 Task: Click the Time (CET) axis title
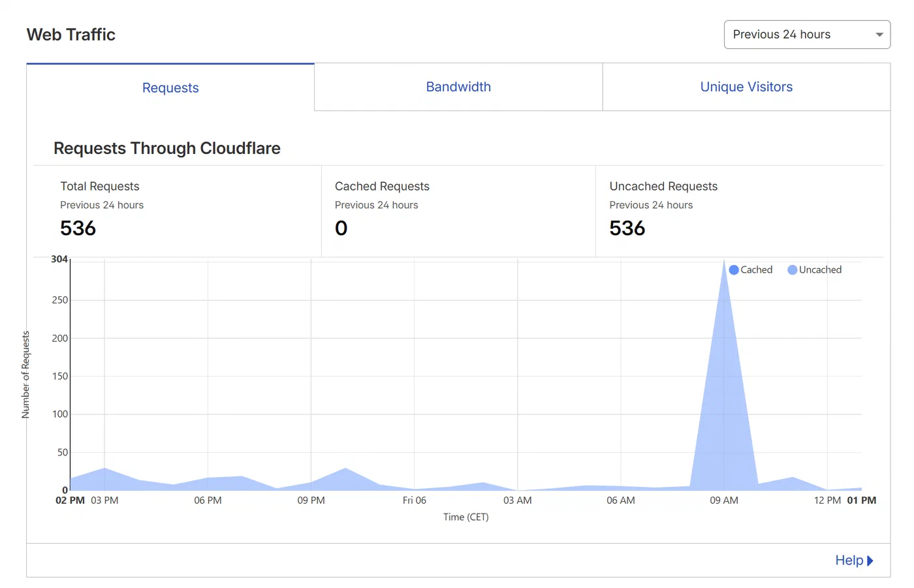[465, 517]
